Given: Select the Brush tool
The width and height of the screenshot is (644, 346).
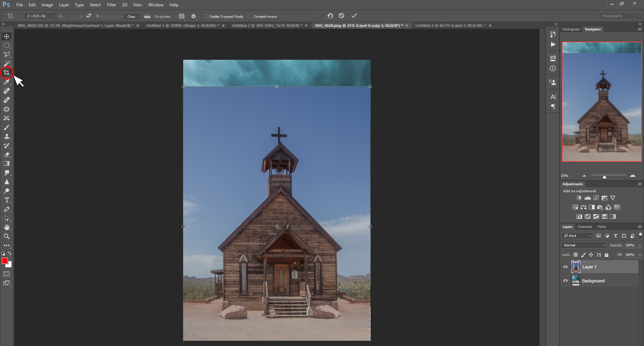Looking at the screenshot, I should click(7, 127).
